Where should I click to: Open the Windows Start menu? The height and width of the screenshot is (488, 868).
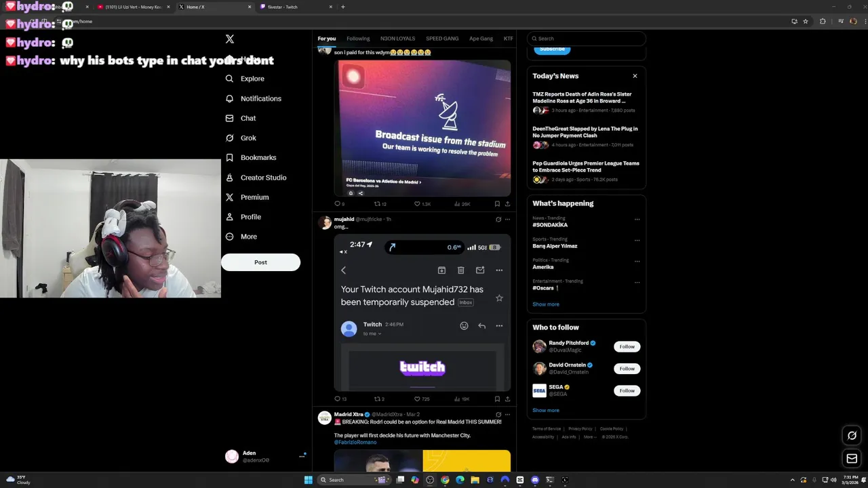tap(308, 480)
